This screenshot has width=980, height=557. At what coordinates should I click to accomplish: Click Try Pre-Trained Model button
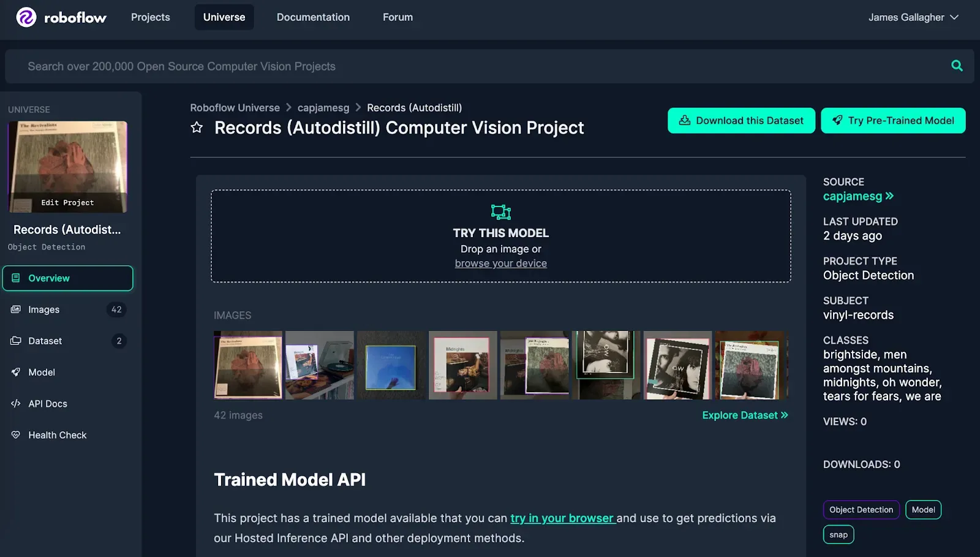[x=893, y=120]
